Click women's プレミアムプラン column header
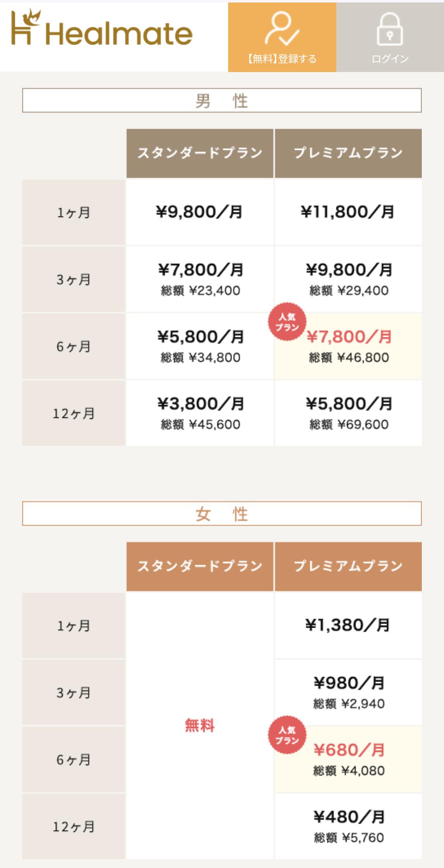Viewport: 444px width, 868px height. pos(348,566)
